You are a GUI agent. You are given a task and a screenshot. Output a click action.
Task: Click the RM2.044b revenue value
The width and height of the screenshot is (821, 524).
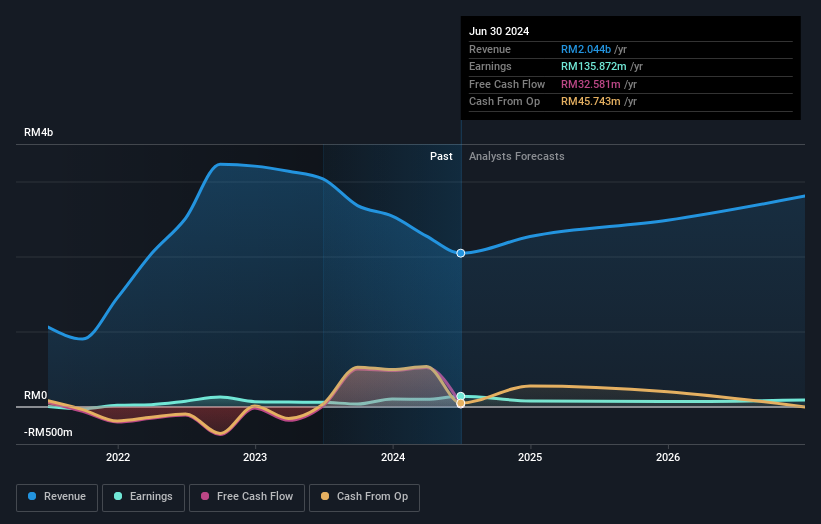tap(586, 49)
